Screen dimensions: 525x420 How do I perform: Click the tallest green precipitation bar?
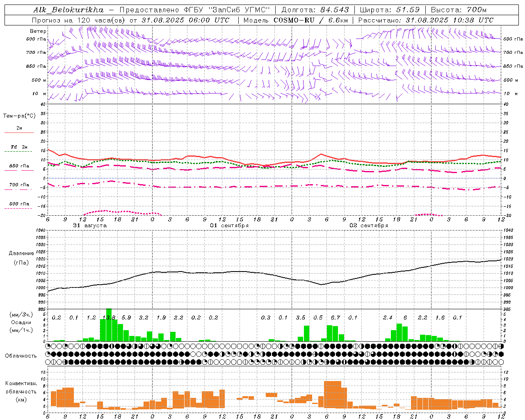click(109, 325)
